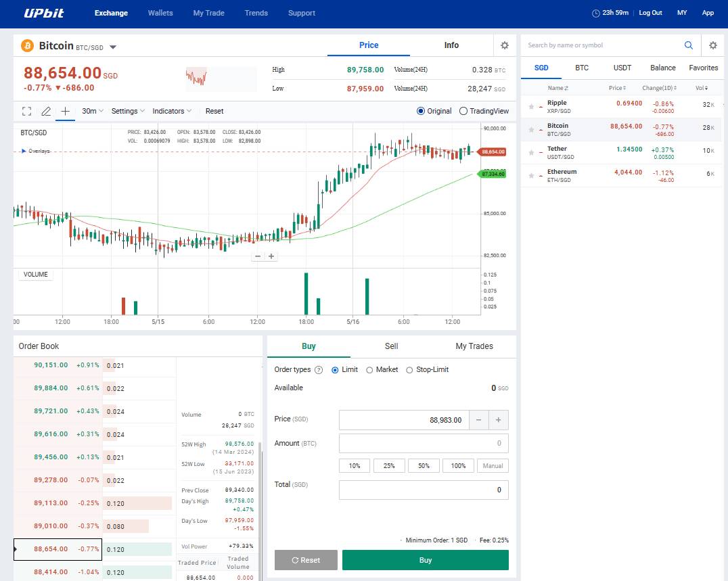Viewport: 728px width, 581px height.
Task: Zoom out chart with minus button
Action: coord(258,256)
